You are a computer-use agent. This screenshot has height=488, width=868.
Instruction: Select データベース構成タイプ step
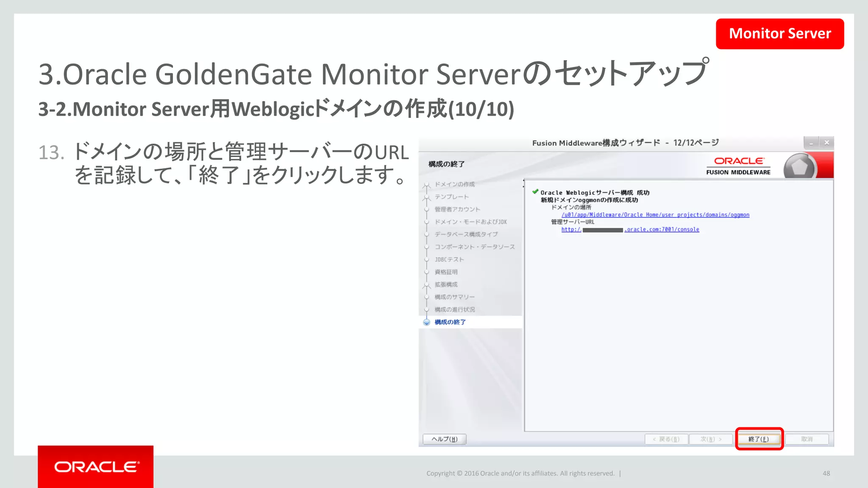(466, 234)
